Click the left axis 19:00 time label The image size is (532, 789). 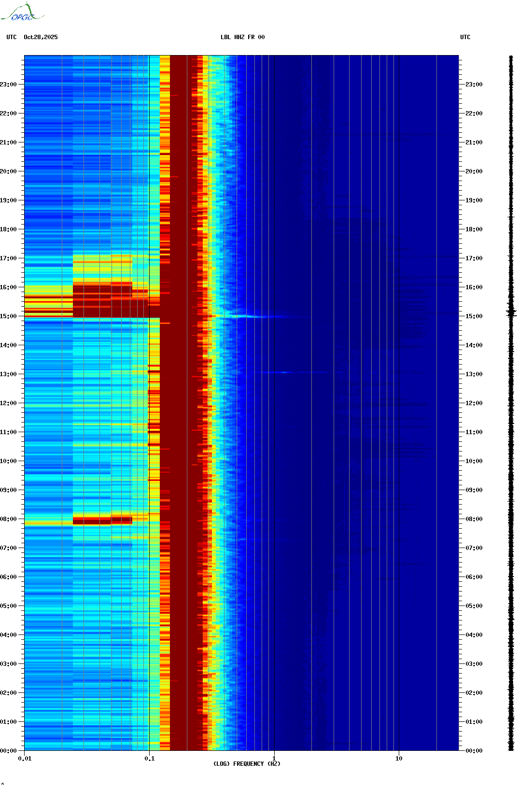pyautogui.click(x=8, y=200)
